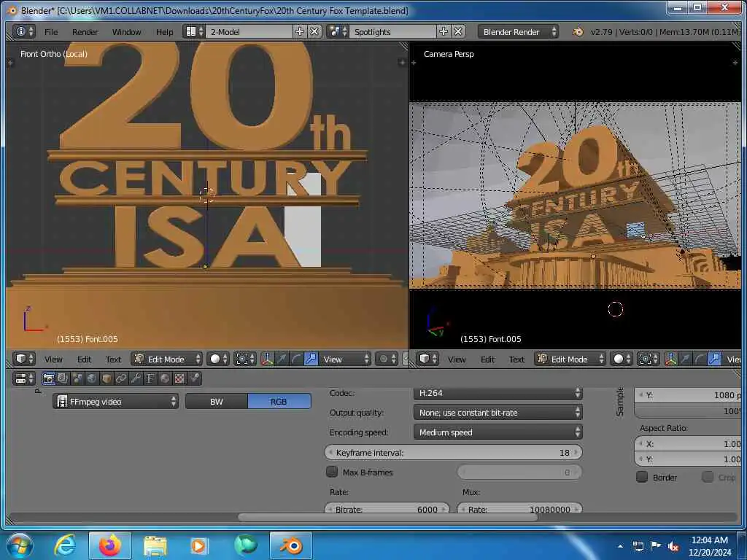
Task: Open Edit Mode dropdown in Camera viewport
Action: tap(570, 359)
